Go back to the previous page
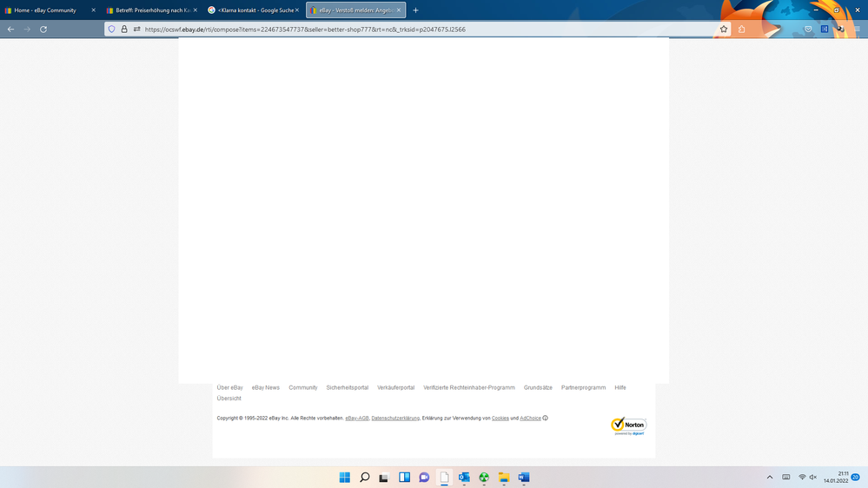Image resolution: width=868 pixels, height=488 pixels. click(x=10, y=29)
